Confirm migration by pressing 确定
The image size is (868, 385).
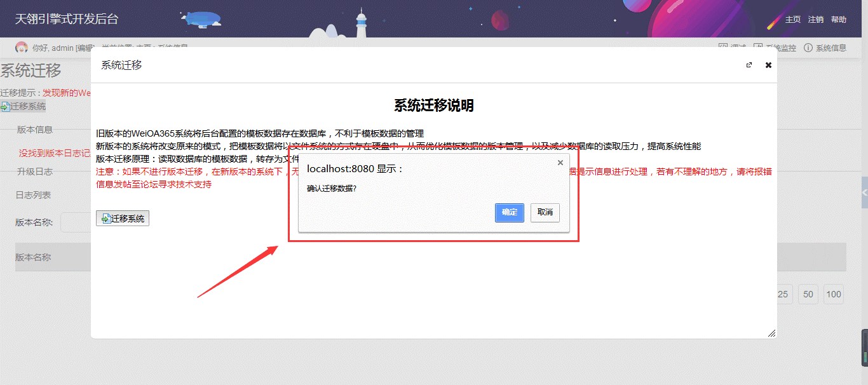(x=509, y=212)
